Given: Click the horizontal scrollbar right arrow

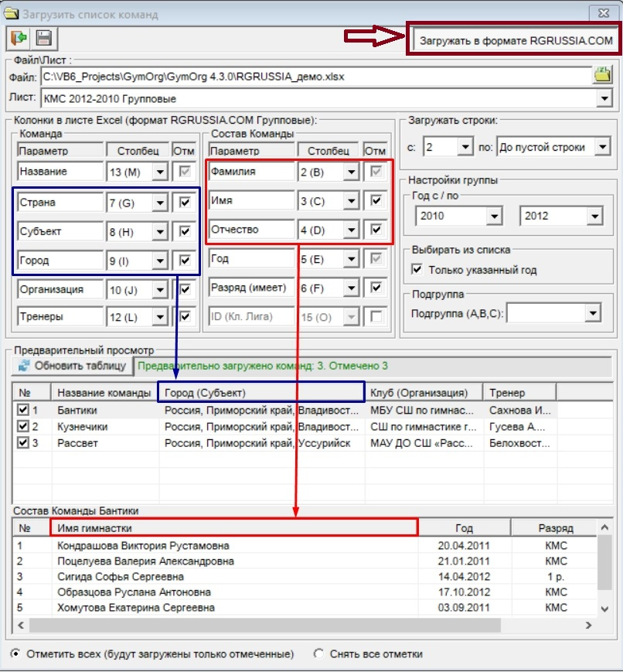Looking at the screenshot, I should tap(592, 624).
